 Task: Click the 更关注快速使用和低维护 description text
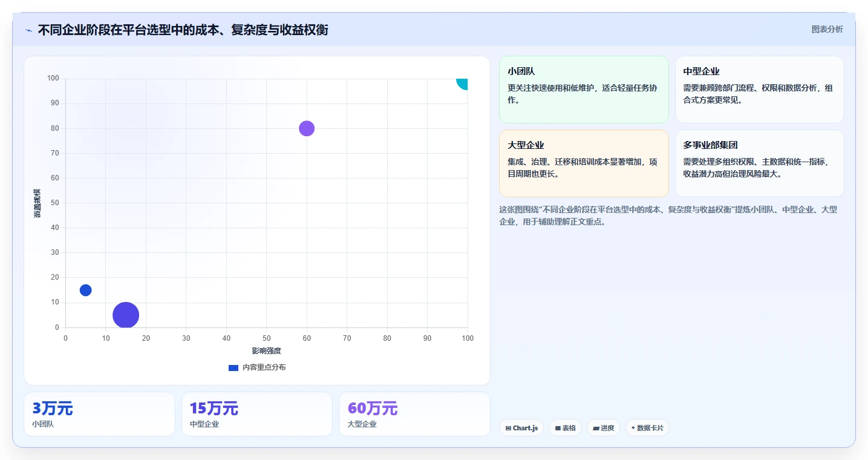click(x=582, y=94)
